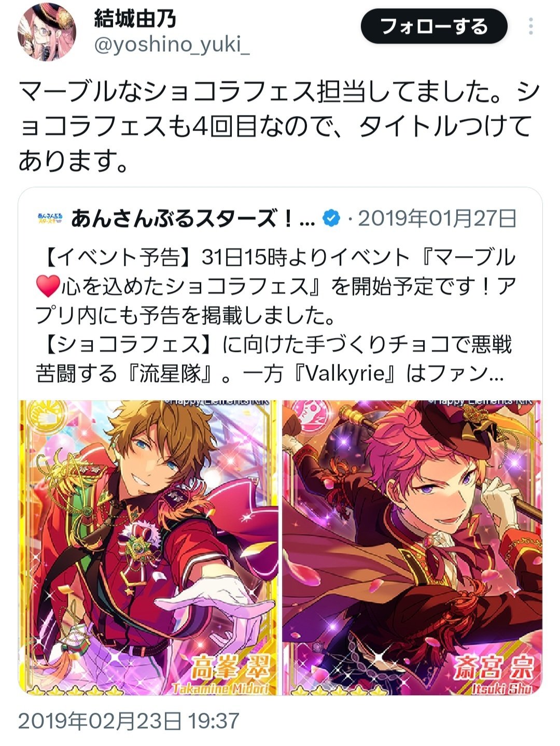Open the 結城由乃 profile avatar
560x746 pixels.
[x=47, y=32]
